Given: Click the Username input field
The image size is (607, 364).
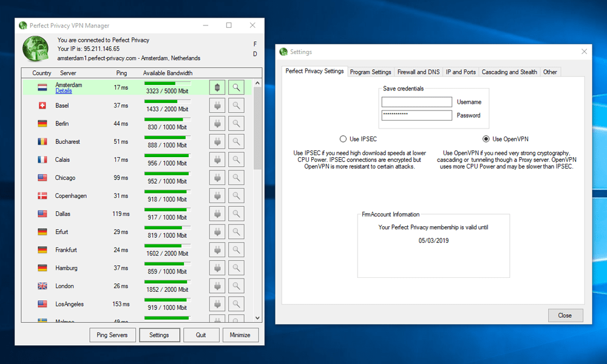Looking at the screenshot, I should [x=416, y=102].
